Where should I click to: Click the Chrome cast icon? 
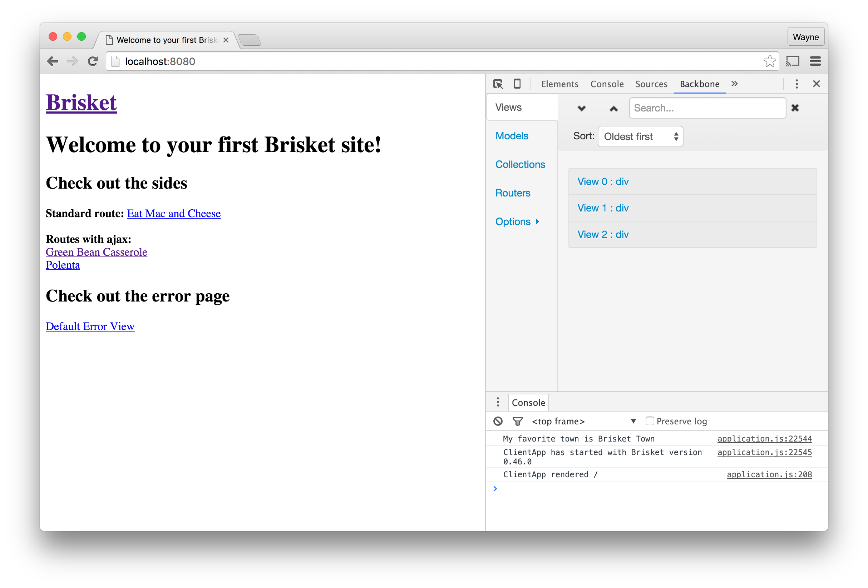(x=792, y=61)
